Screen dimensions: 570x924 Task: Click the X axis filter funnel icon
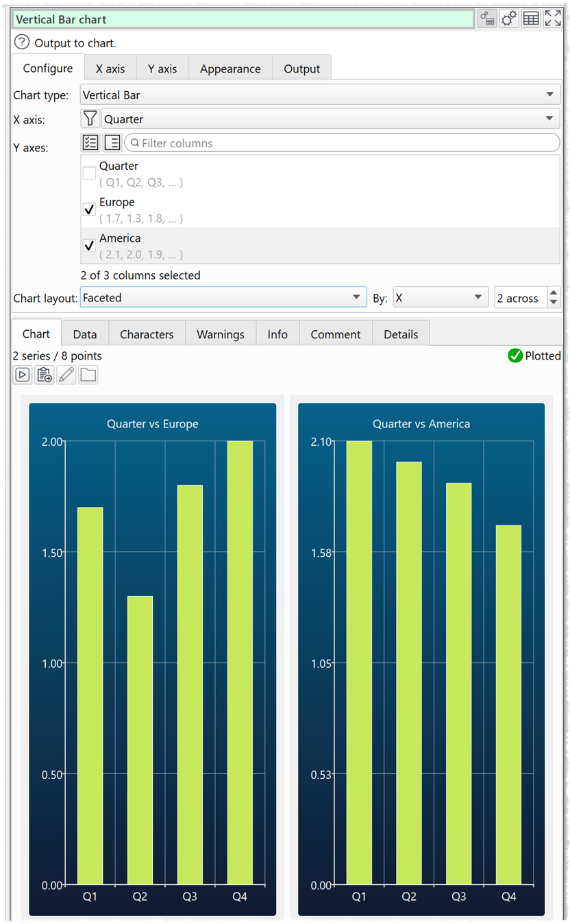pos(90,119)
